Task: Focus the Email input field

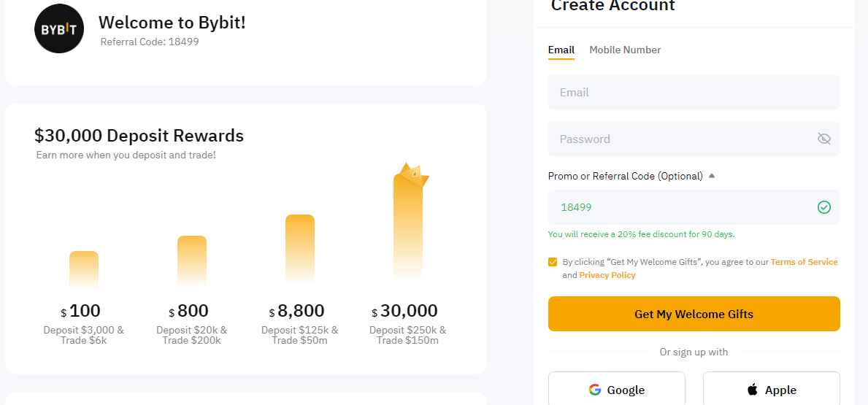Action: [x=694, y=92]
